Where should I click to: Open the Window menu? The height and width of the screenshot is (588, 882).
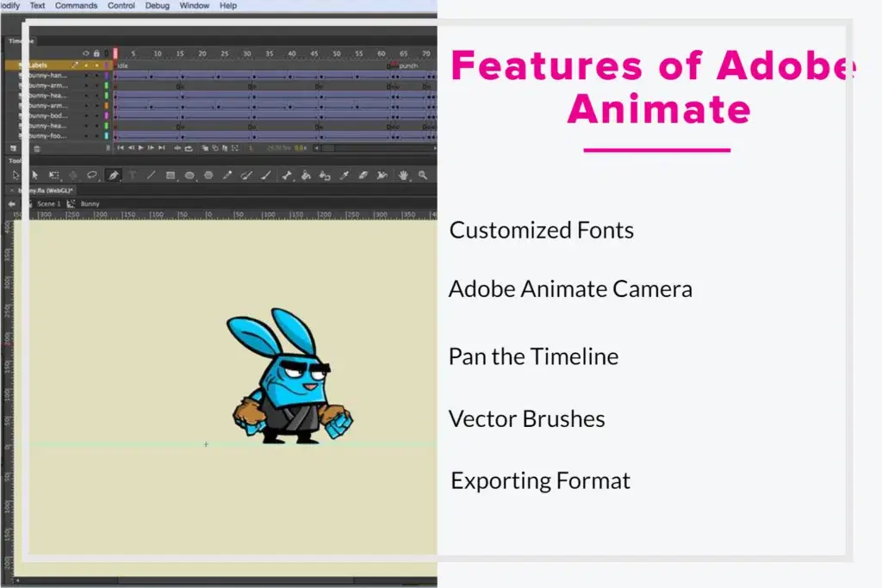click(194, 5)
